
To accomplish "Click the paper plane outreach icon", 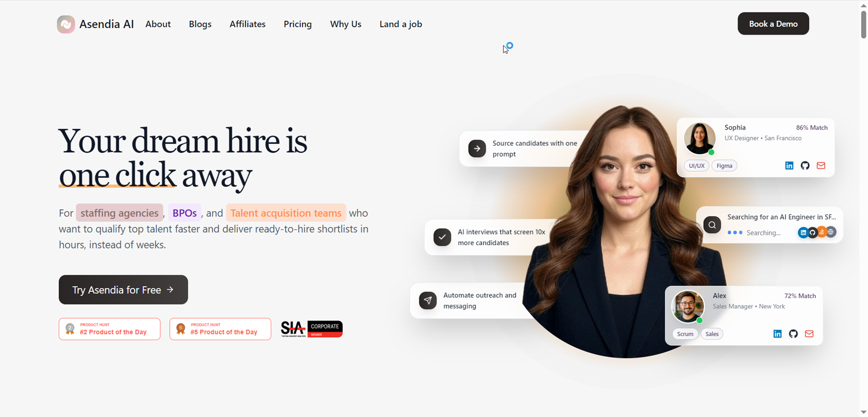I will pyautogui.click(x=428, y=300).
